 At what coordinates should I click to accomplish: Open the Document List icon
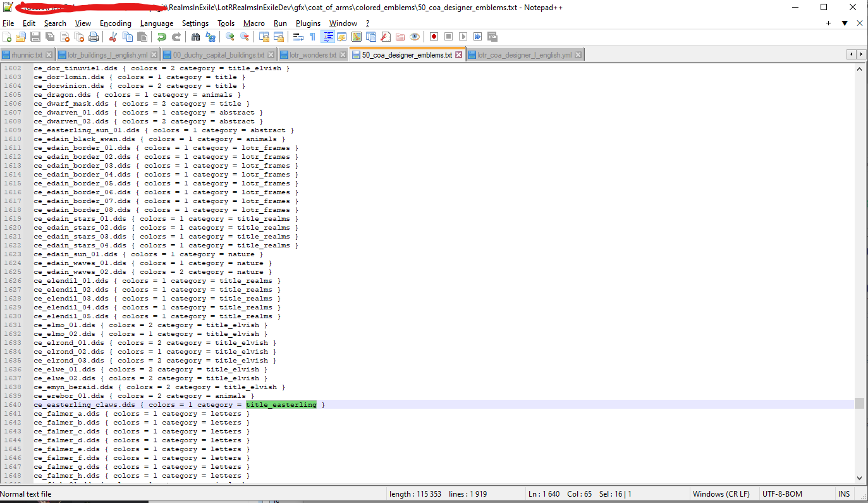click(371, 37)
